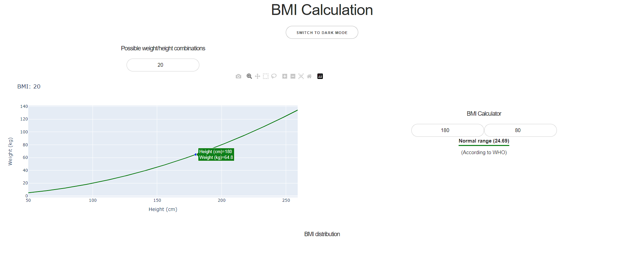Click the height input showing 180
The image size is (644, 261).
[x=447, y=130]
